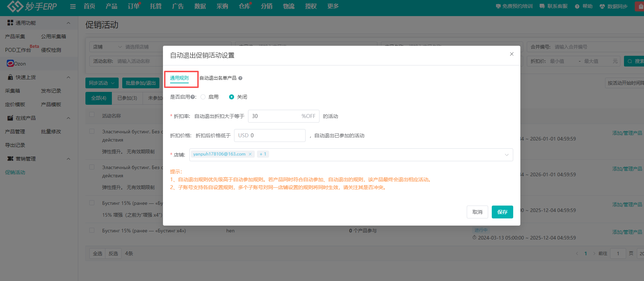
Task: Click the 取消 button
Action: click(477, 212)
